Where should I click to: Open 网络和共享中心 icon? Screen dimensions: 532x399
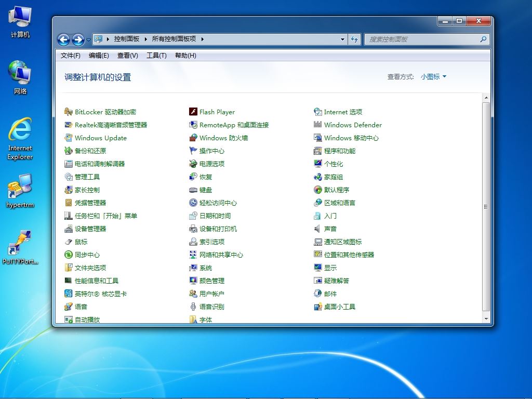(193, 255)
